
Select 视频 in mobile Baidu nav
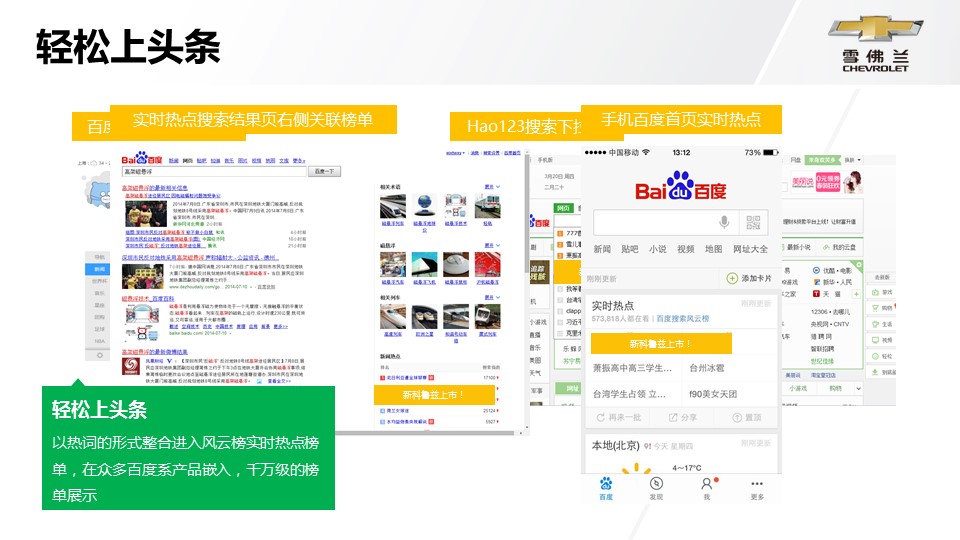point(686,249)
